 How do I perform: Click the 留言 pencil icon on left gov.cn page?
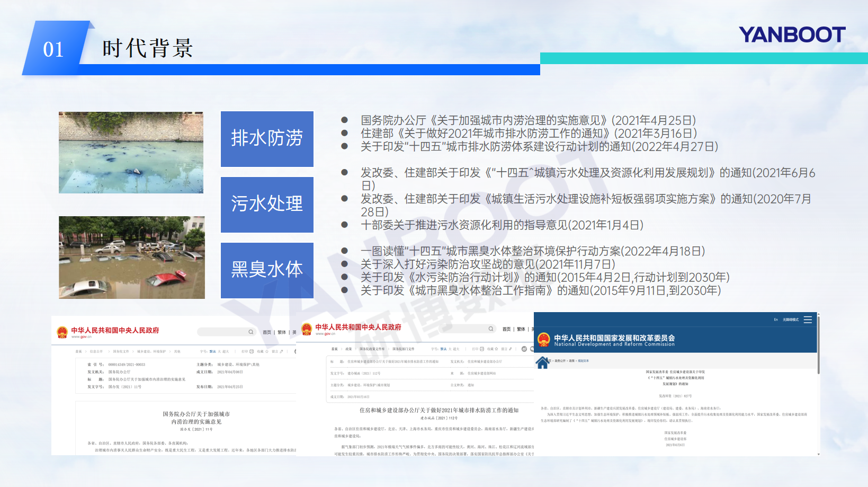click(x=281, y=351)
